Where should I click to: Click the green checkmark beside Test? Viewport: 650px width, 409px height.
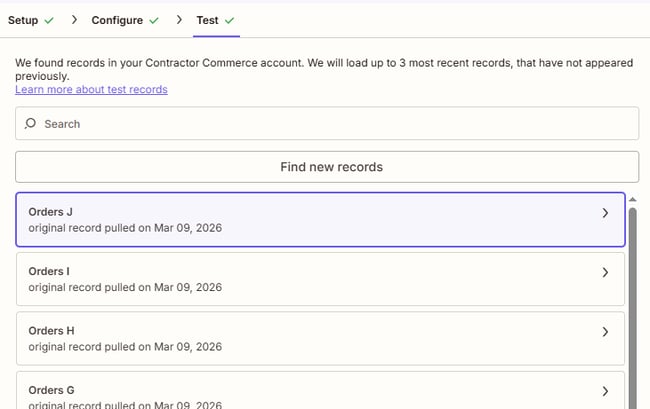pyautogui.click(x=230, y=20)
